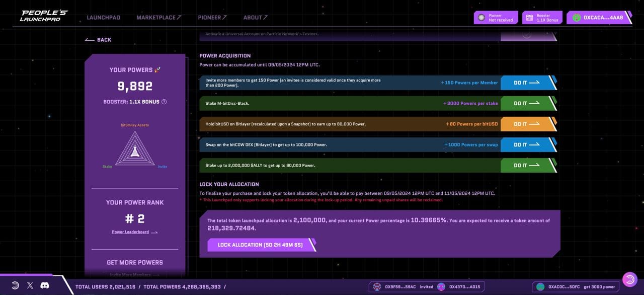Open the About nav link

click(255, 18)
